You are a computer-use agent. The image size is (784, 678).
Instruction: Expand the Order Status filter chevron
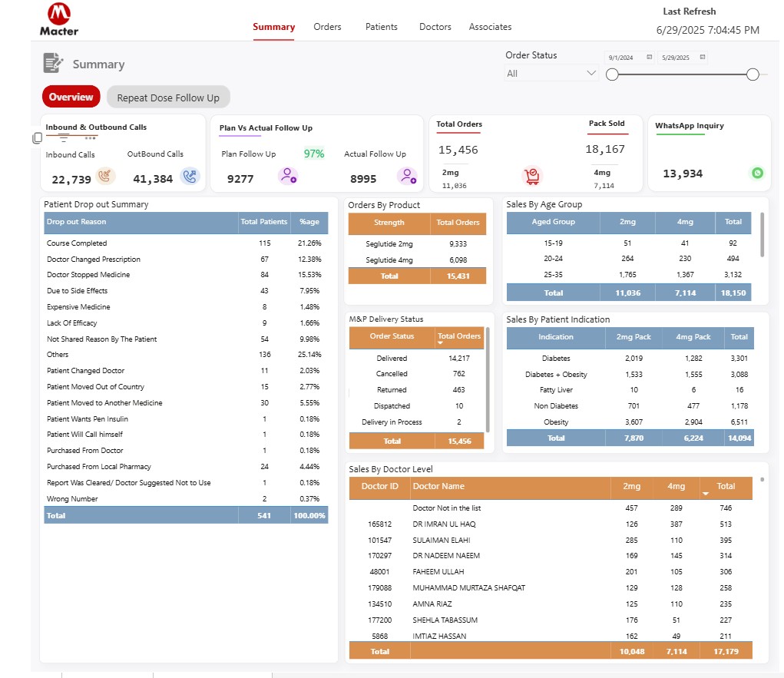[591, 73]
